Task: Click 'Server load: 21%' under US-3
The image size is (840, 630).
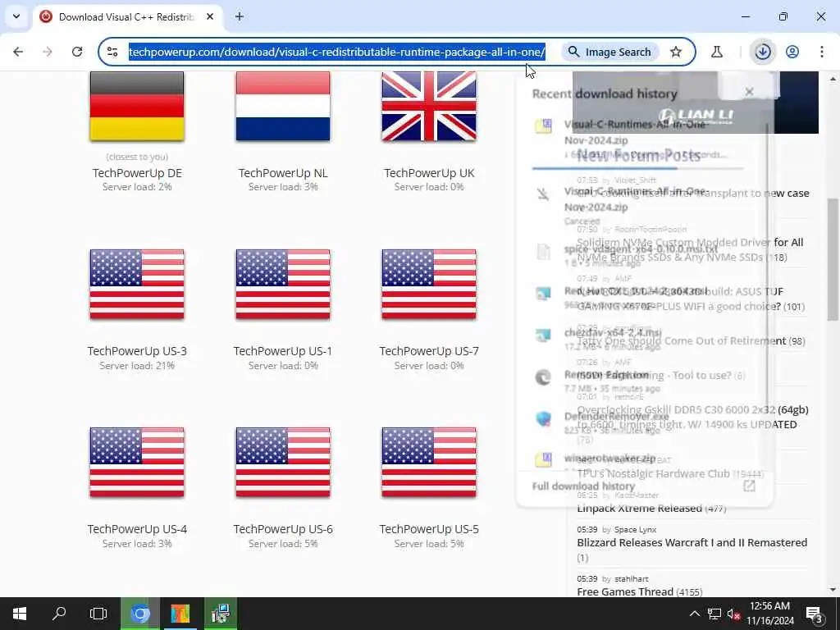Action: (137, 365)
